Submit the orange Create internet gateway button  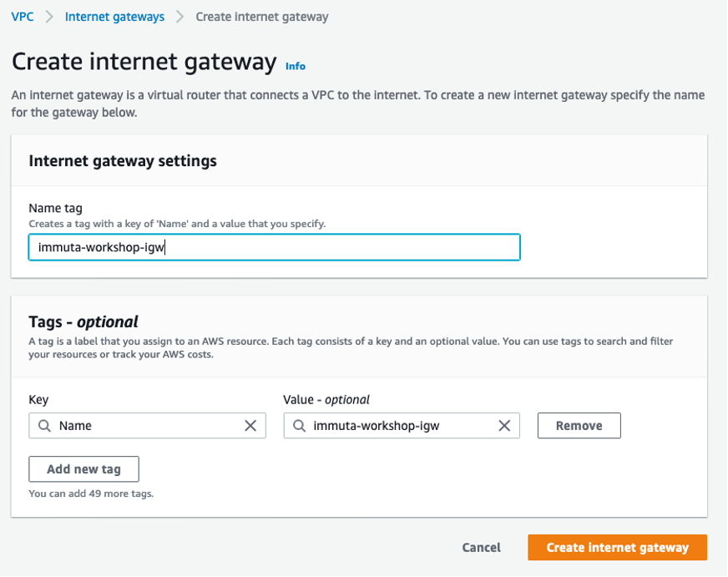pyautogui.click(x=617, y=548)
